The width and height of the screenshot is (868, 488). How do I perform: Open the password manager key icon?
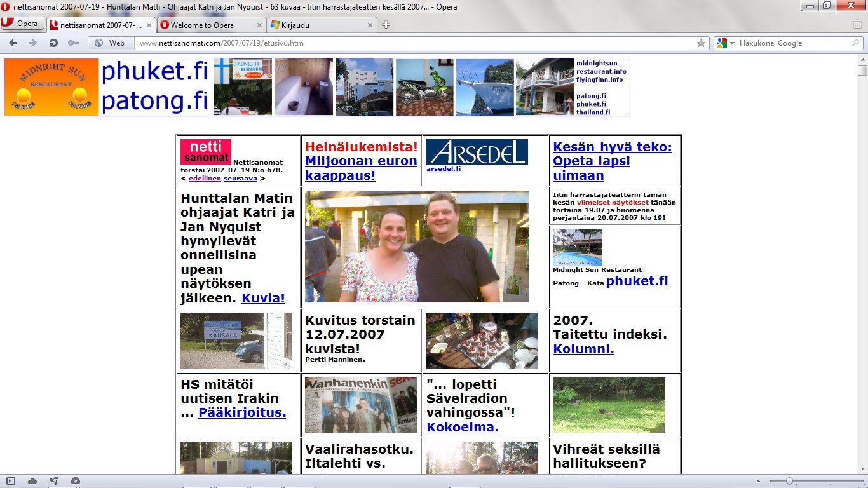[x=74, y=43]
